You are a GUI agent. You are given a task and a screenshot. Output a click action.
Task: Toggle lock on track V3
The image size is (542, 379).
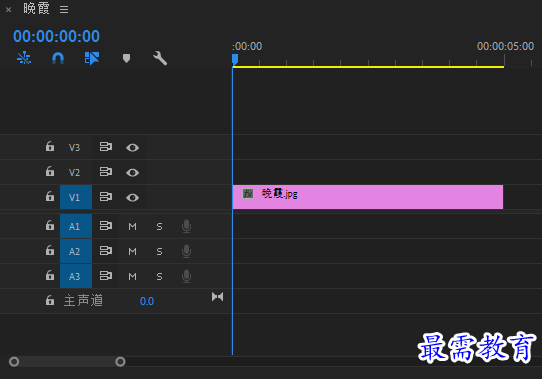coord(50,147)
